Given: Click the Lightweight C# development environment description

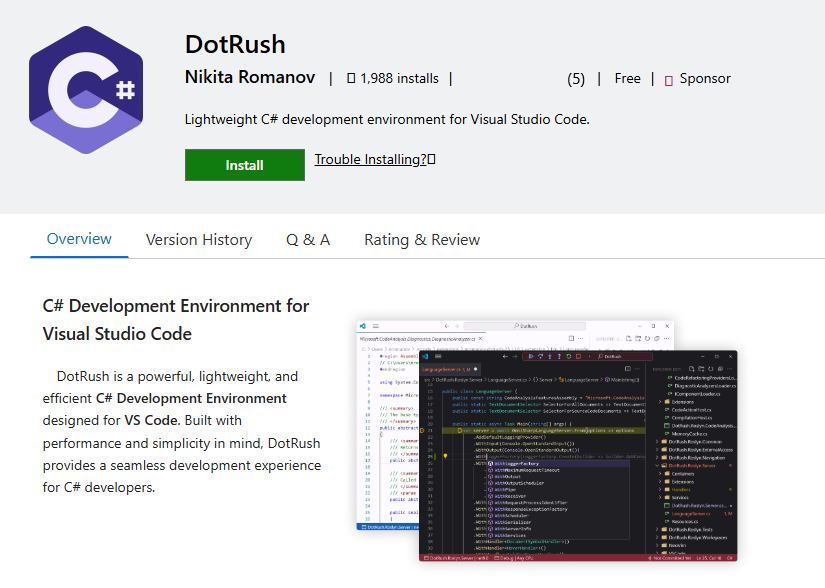Looking at the screenshot, I should pyautogui.click(x=387, y=119).
